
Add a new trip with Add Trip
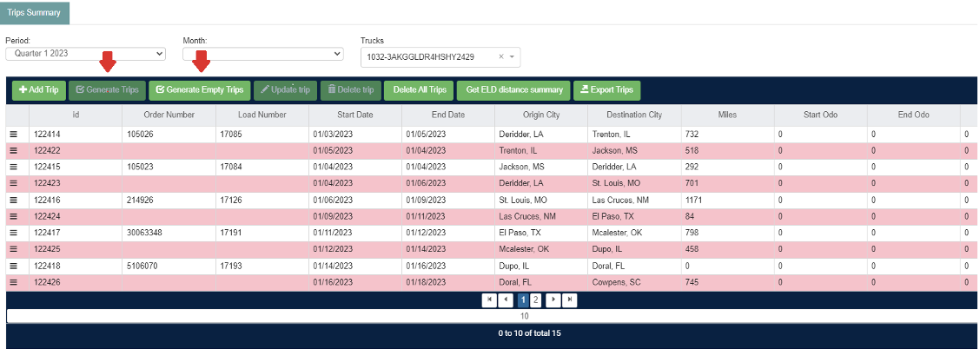[x=39, y=90]
